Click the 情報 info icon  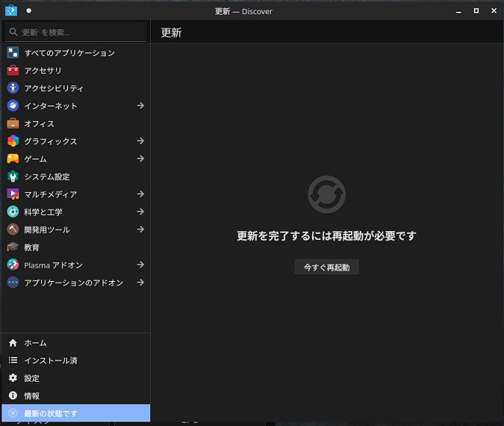click(13, 396)
